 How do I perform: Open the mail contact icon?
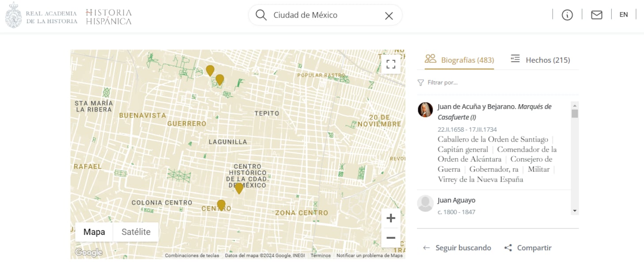point(597,15)
